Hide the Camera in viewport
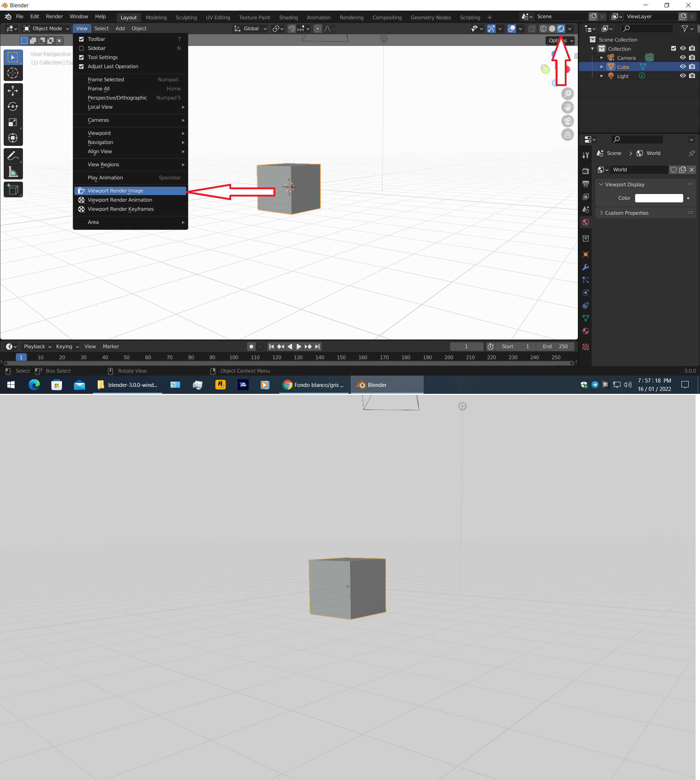This screenshot has height=780, width=700. (683, 58)
